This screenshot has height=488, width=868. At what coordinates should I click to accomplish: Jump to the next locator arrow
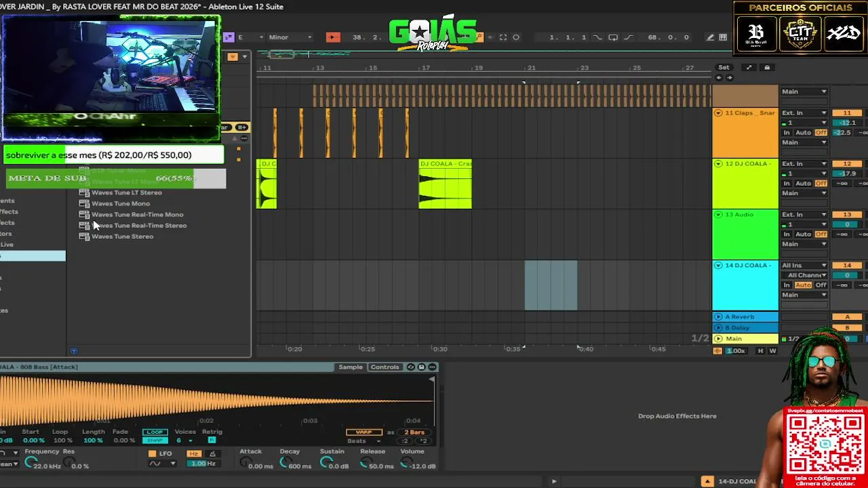point(729,77)
